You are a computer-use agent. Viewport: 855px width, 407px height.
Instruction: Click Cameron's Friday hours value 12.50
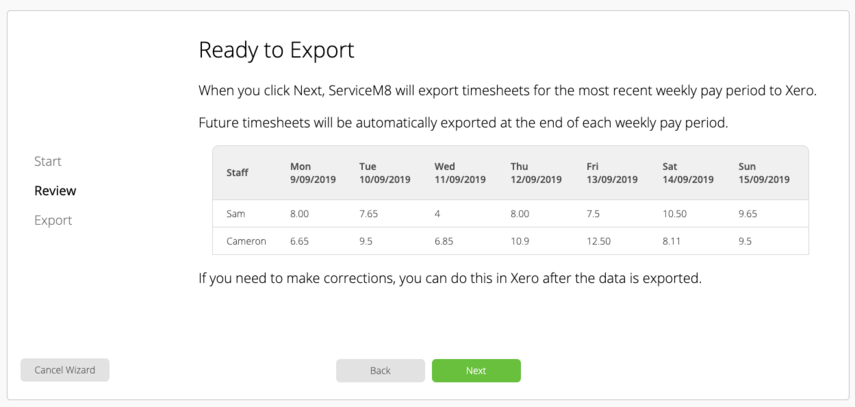coord(599,241)
